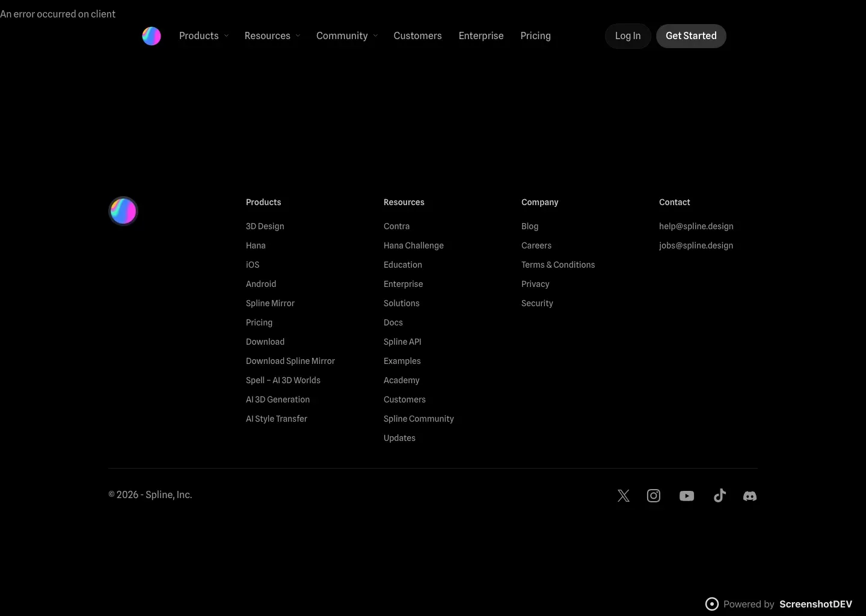Read the Terms & Conditions link
The width and height of the screenshot is (866, 616).
pos(558,265)
